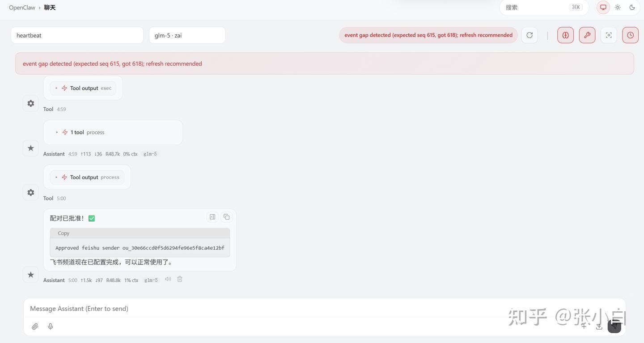Image resolution: width=644 pixels, height=343 pixels.
Task: Delete the last assistant message
Action: click(180, 279)
